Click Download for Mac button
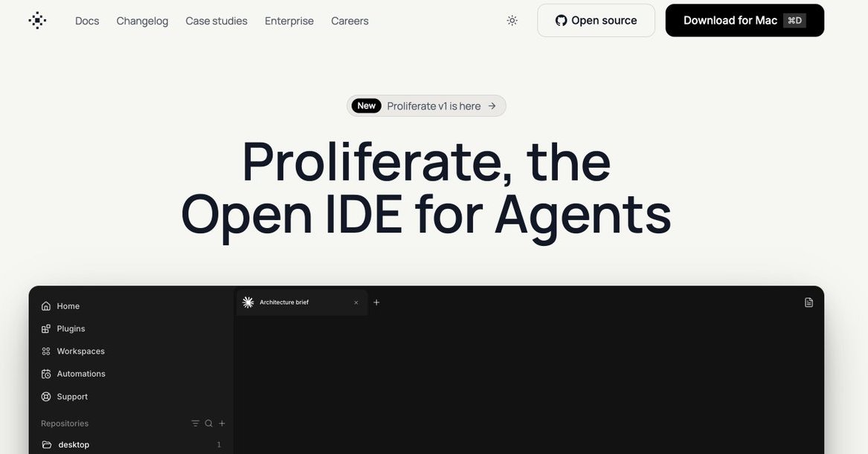This screenshot has width=868, height=454. coord(745,21)
